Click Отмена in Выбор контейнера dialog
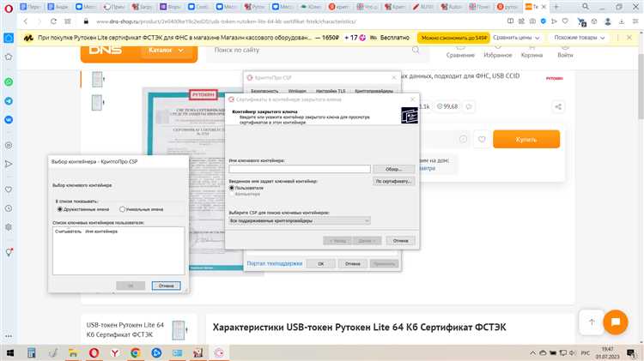The width and height of the screenshot is (644, 361). tap(166, 286)
